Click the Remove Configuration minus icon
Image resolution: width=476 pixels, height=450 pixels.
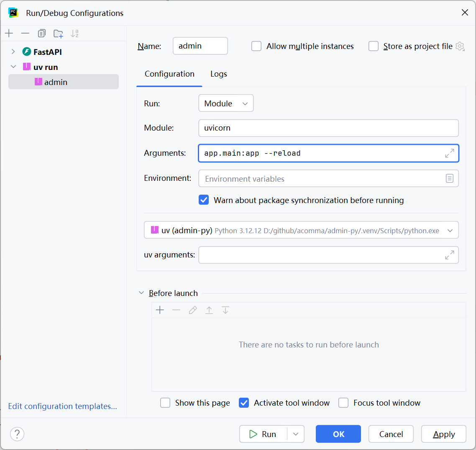(x=26, y=33)
